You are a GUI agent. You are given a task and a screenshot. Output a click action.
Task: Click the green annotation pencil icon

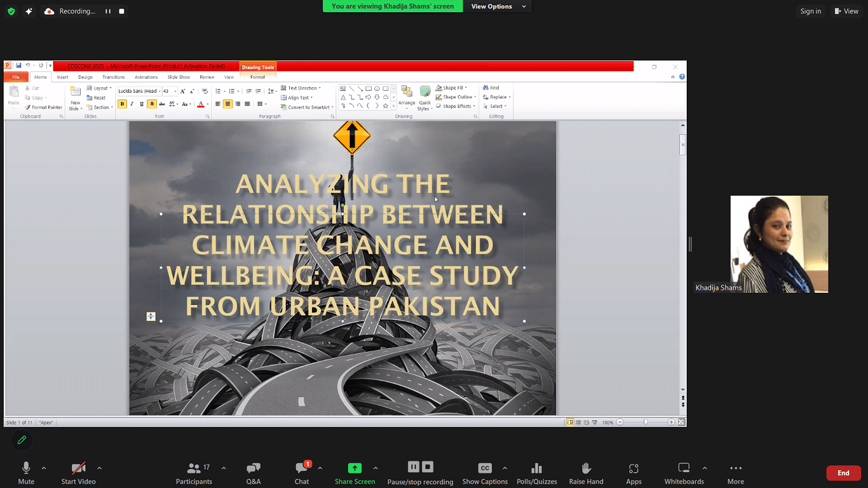[22, 440]
